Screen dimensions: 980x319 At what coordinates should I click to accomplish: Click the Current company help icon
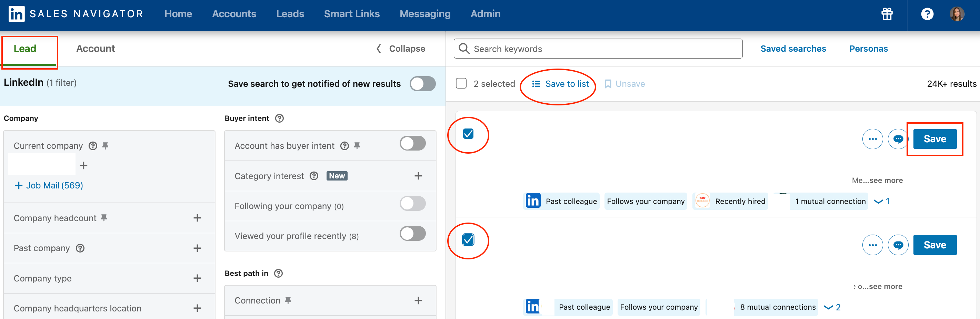pyautogui.click(x=93, y=146)
